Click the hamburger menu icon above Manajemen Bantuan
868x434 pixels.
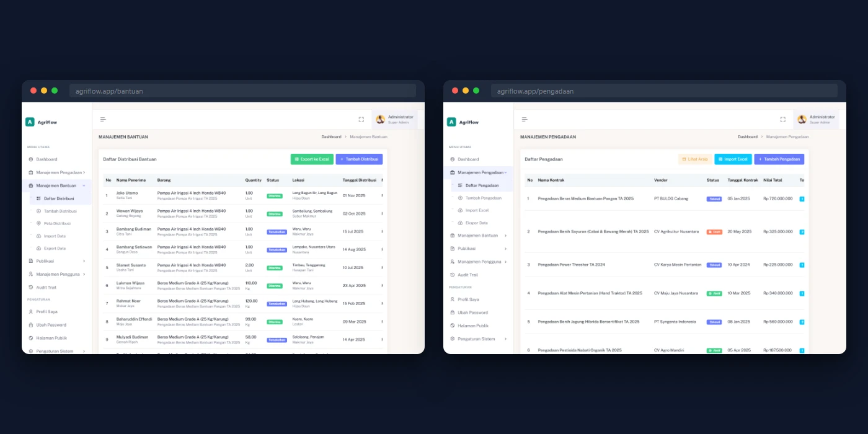[102, 119]
